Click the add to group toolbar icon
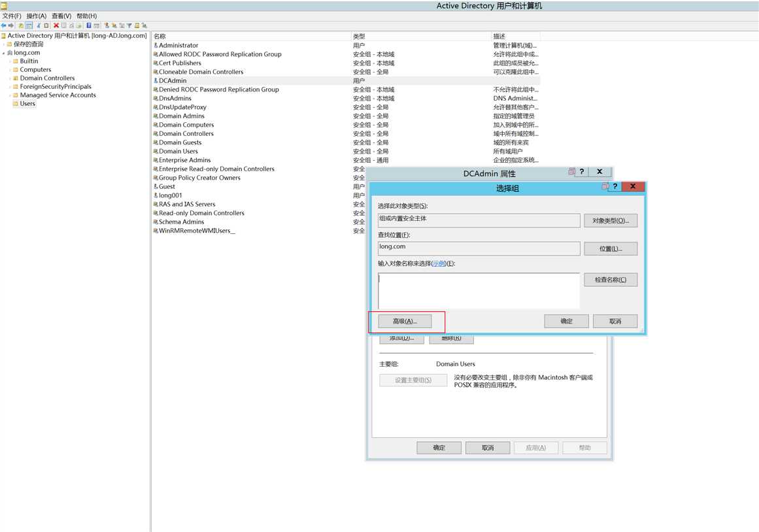Image resolution: width=759 pixels, height=532 pixels. [144, 25]
